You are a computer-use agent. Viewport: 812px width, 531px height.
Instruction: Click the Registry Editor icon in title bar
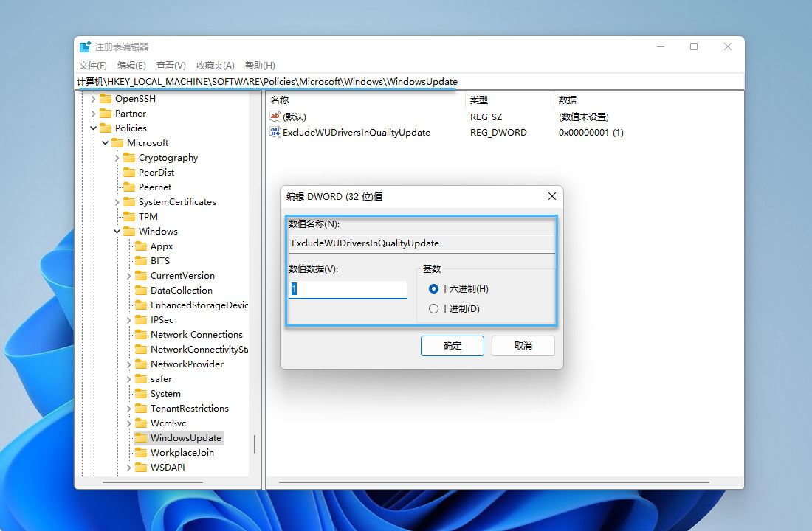coord(86,46)
